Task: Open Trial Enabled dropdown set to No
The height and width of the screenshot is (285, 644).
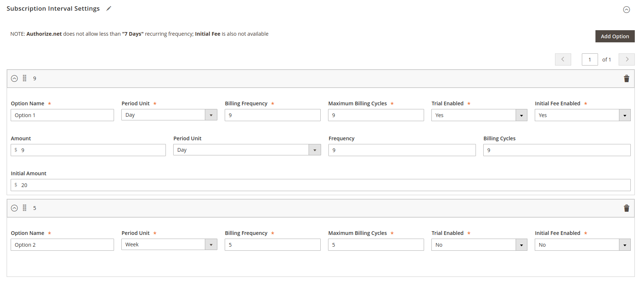Action: [x=479, y=245]
